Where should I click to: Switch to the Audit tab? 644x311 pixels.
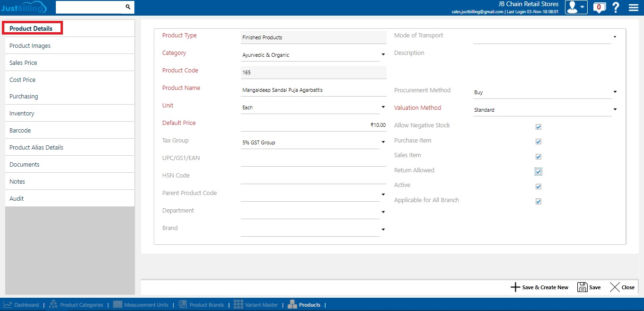point(70,199)
